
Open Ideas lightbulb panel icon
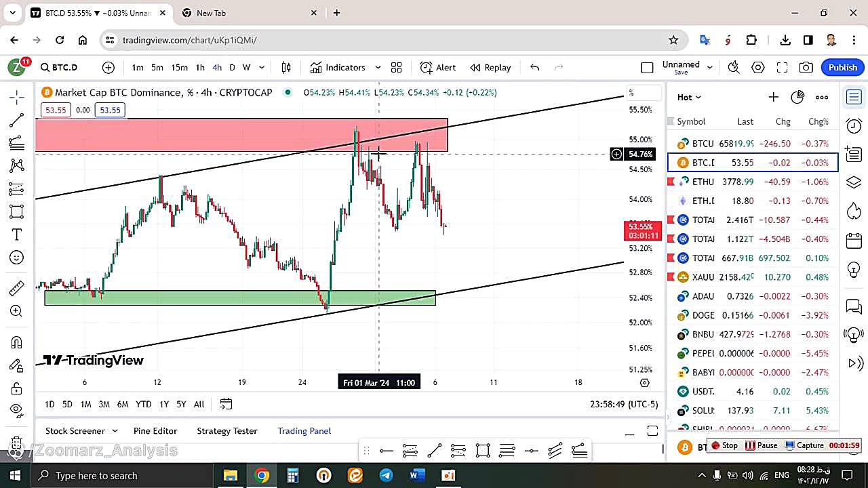[x=854, y=270]
